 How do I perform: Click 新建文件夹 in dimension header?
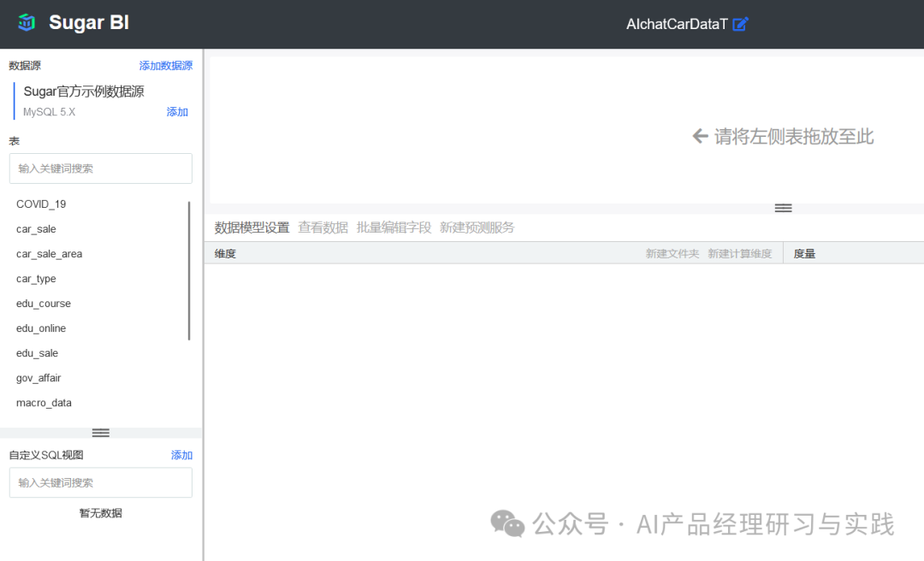(672, 254)
